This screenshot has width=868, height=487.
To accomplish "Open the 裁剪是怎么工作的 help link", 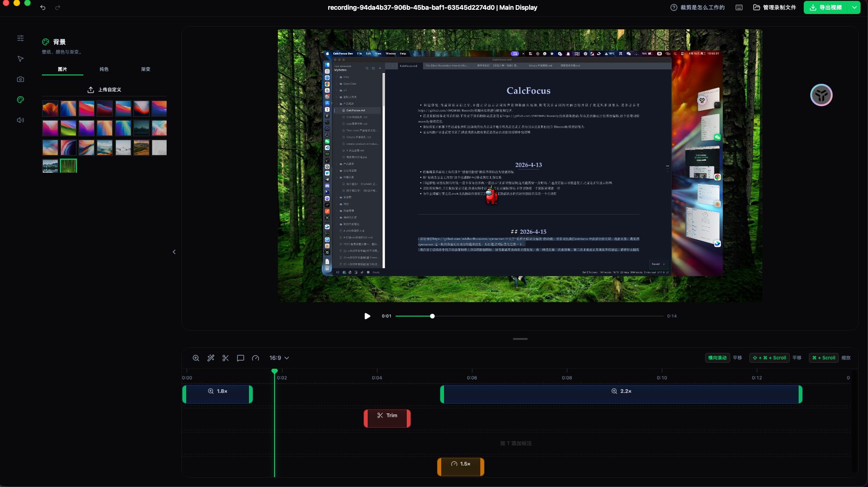I will click(x=698, y=7).
